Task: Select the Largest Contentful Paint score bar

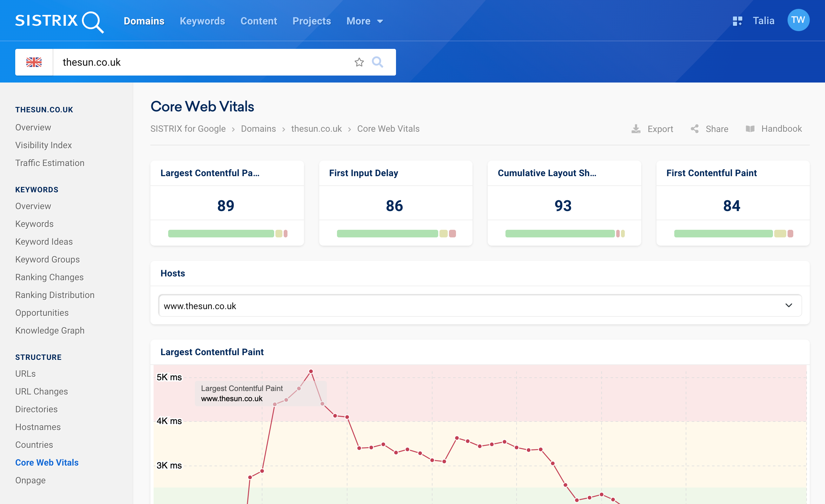Action: click(226, 233)
